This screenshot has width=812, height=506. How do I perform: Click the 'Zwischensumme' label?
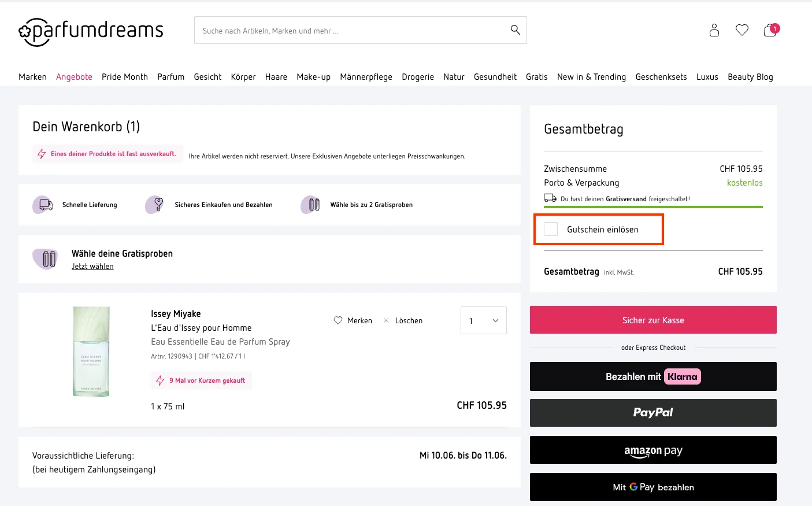(575, 169)
